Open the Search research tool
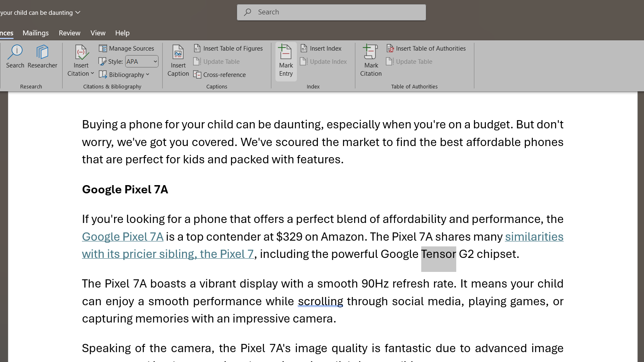 click(x=15, y=57)
